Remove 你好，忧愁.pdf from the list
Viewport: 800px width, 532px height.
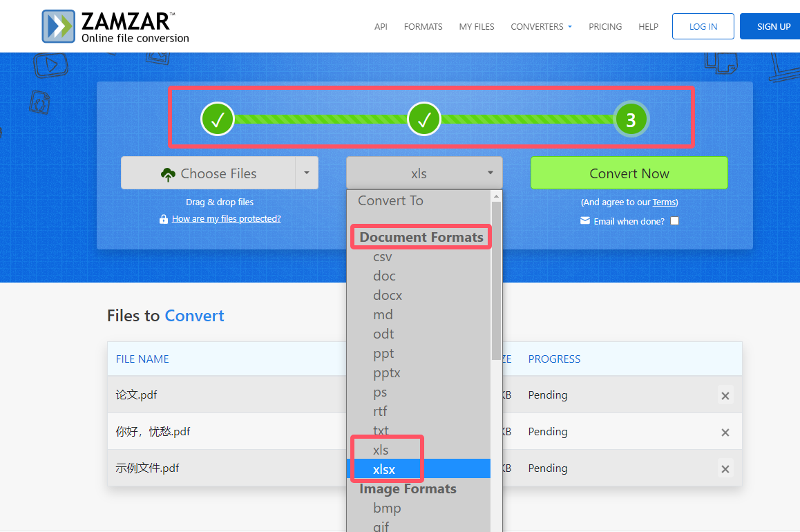pos(725,433)
